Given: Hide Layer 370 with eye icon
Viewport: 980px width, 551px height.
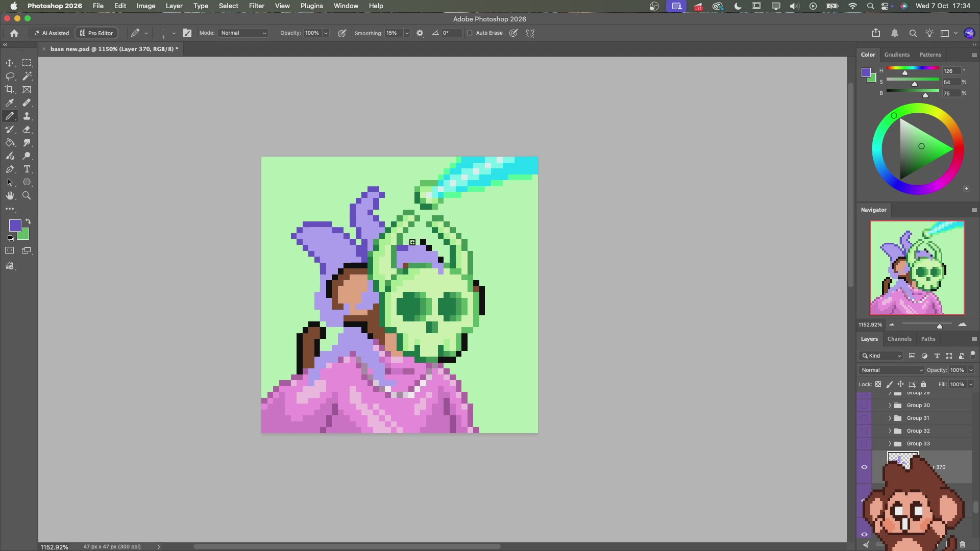Looking at the screenshot, I should click(x=864, y=467).
